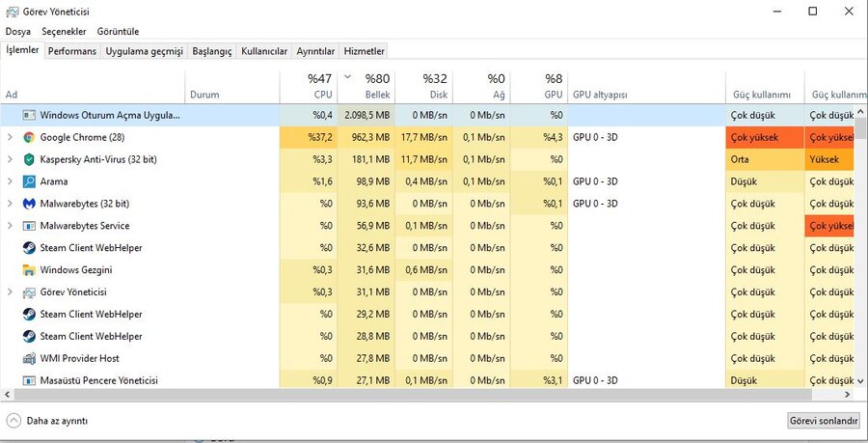868x443 pixels.
Task: Sort by the Ağ column header
Action: [x=481, y=87]
